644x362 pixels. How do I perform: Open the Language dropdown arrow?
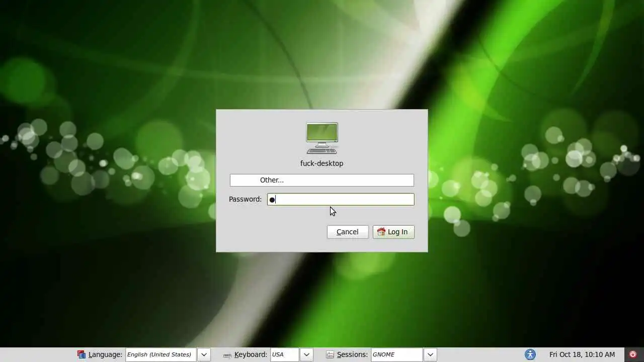[204, 354]
